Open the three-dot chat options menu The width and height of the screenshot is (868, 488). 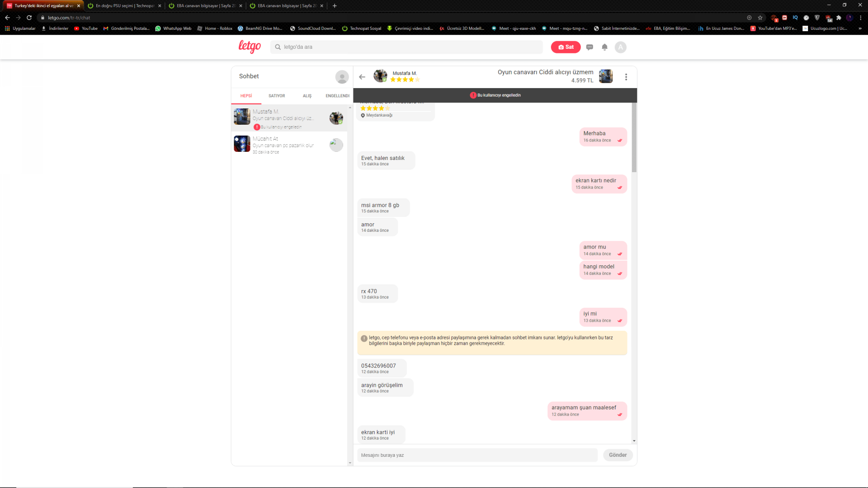[x=626, y=77]
